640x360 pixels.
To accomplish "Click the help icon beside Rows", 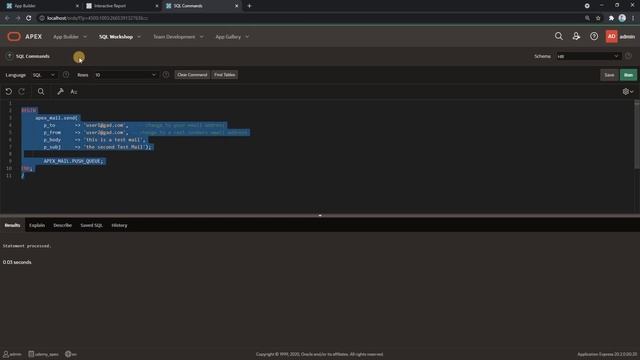I will tap(166, 75).
